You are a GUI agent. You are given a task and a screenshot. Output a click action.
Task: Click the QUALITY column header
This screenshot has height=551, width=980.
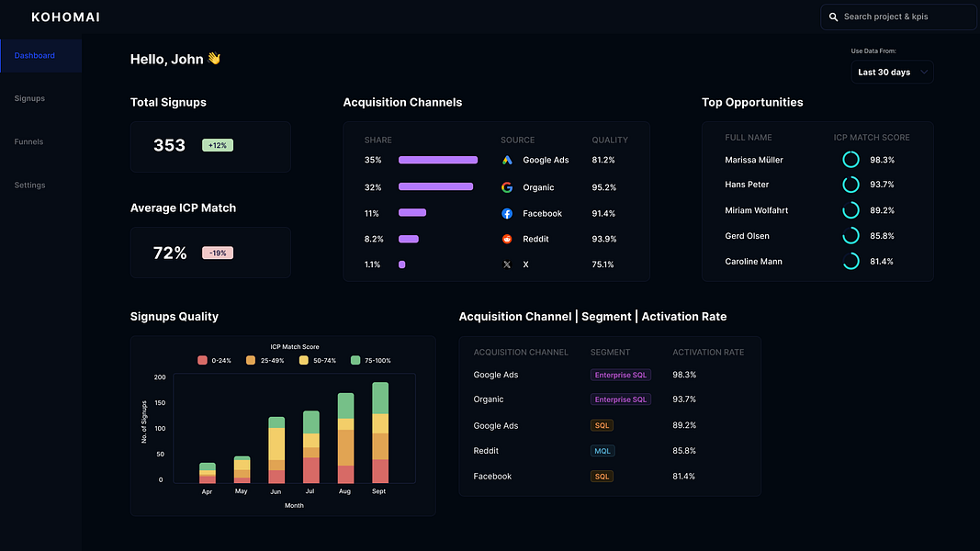click(610, 140)
